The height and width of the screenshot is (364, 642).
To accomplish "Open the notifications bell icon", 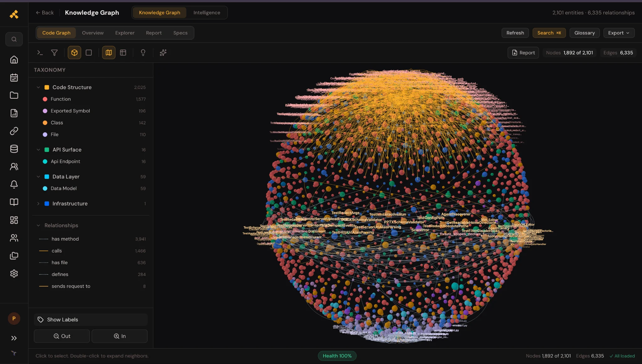I will 14,184.
